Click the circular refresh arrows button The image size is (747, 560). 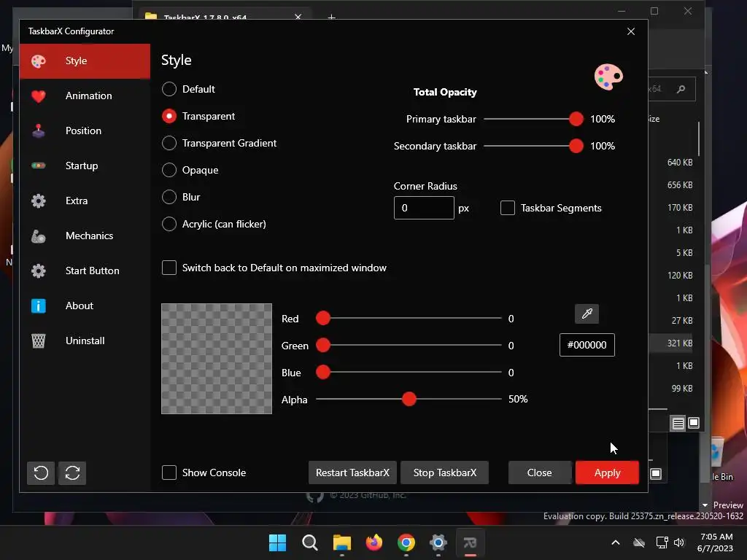click(72, 472)
